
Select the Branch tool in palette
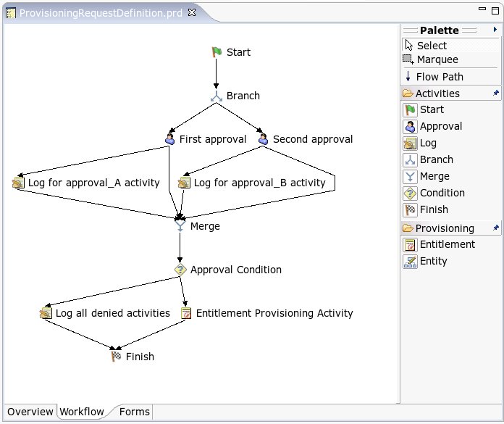point(436,160)
